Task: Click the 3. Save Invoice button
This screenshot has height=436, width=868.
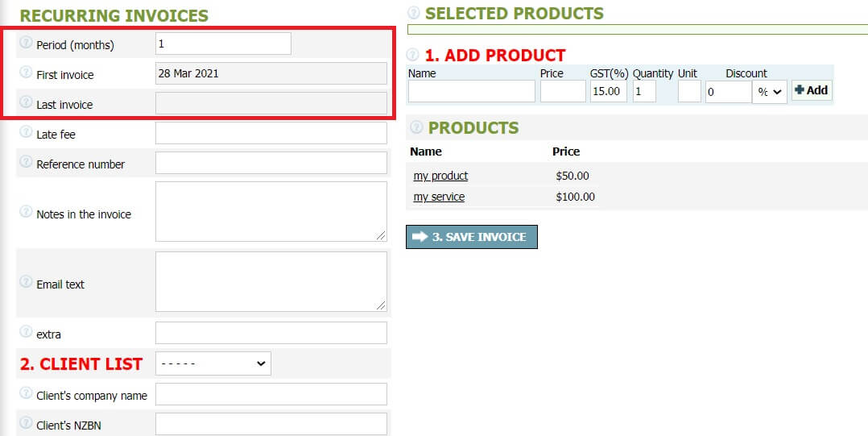Action: pyautogui.click(x=472, y=237)
